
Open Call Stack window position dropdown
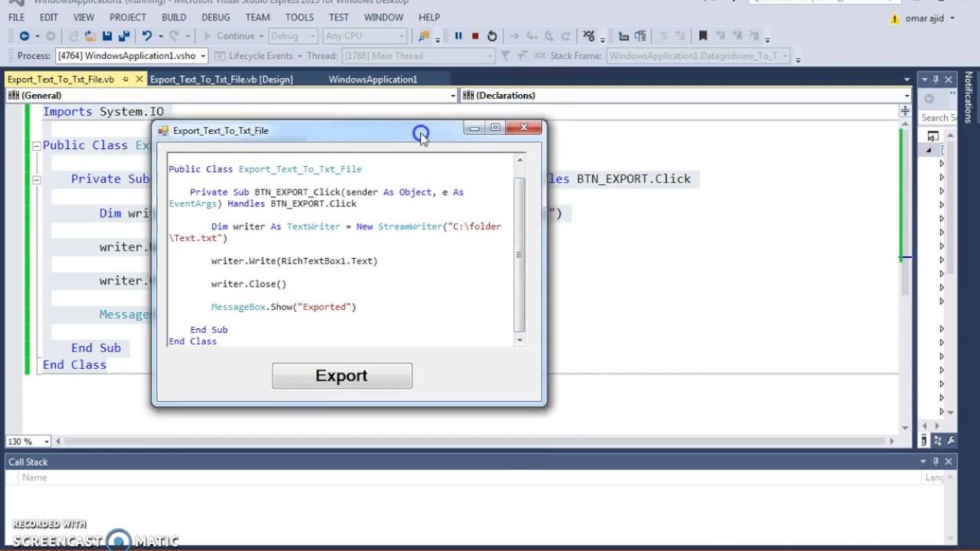(x=923, y=461)
